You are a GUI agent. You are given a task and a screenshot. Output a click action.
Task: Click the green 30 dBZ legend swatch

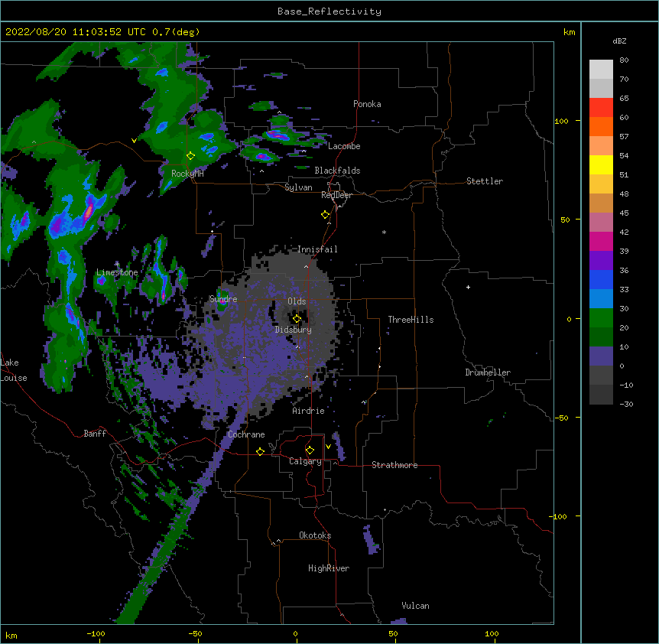[x=601, y=318]
